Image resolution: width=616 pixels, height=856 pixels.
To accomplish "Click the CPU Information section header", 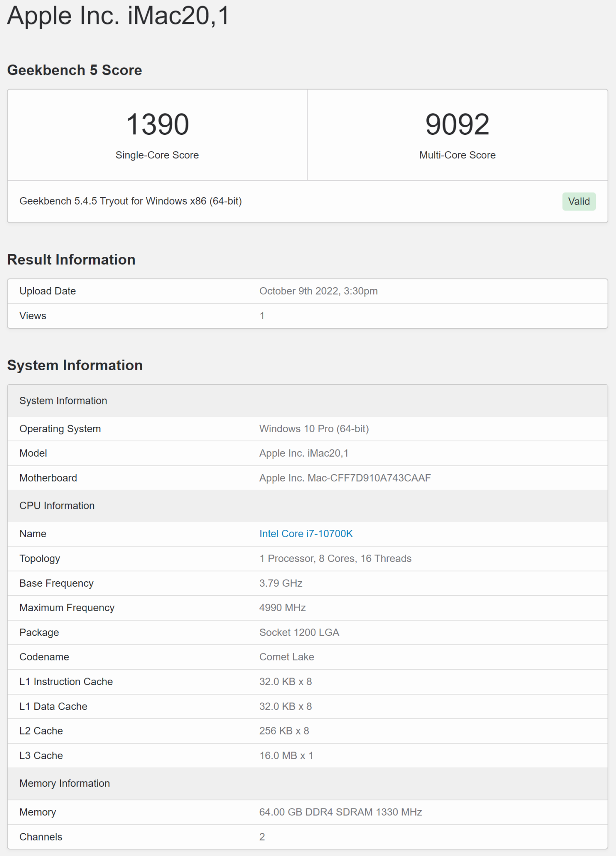I will 307,506.
